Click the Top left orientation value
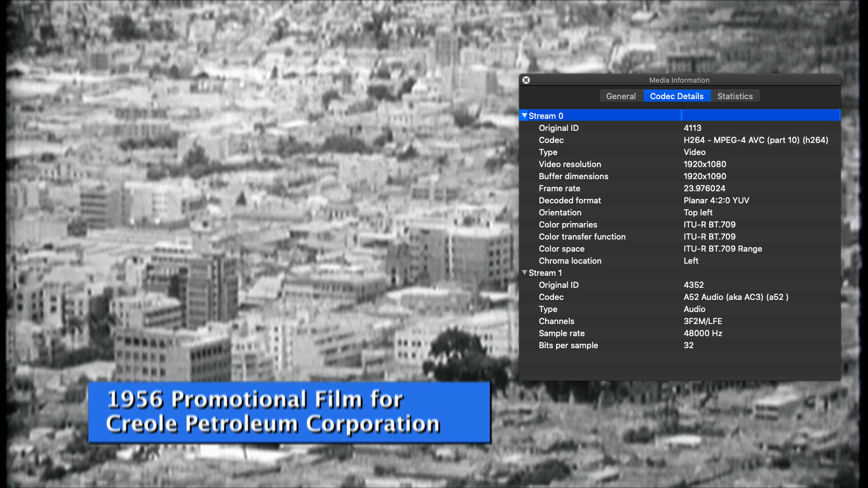The image size is (868, 488). [698, 212]
